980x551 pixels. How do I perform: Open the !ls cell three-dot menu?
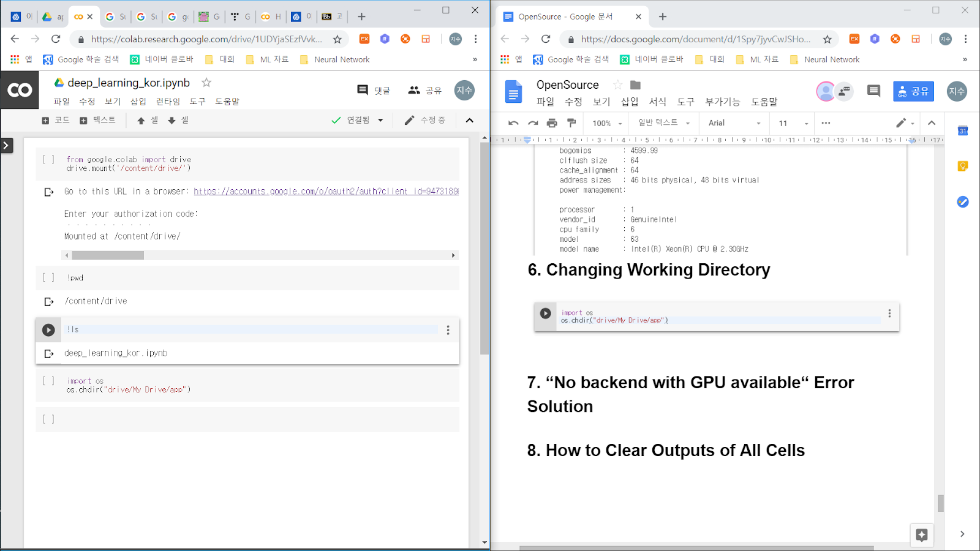coord(448,330)
